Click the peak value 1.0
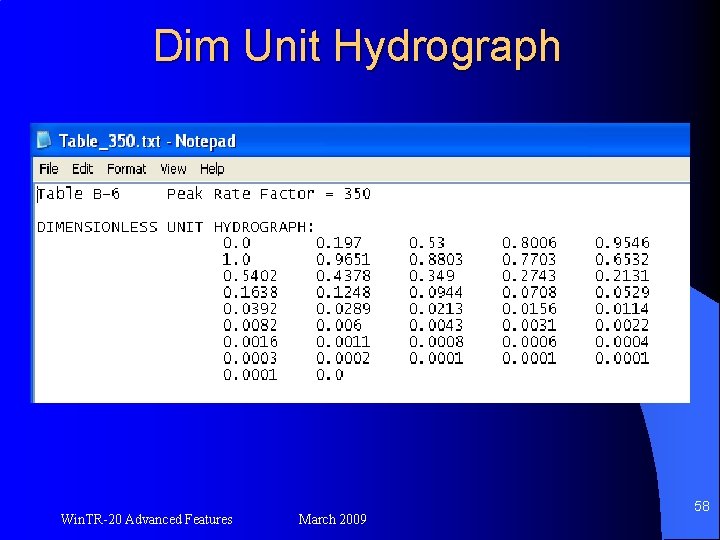 click(236, 259)
